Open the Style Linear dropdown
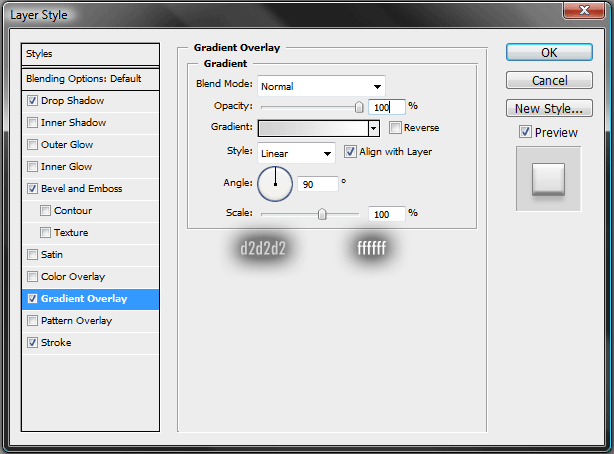614x454 pixels. pos(296,153)
